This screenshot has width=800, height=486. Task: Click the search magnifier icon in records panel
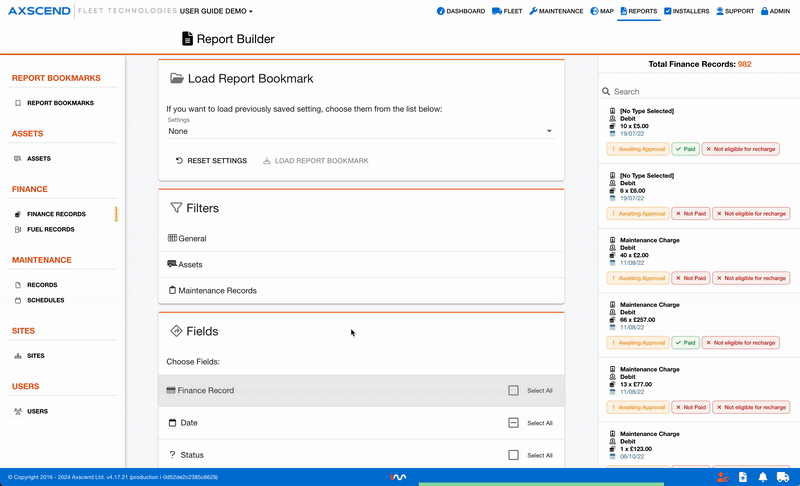click(607, 91)
